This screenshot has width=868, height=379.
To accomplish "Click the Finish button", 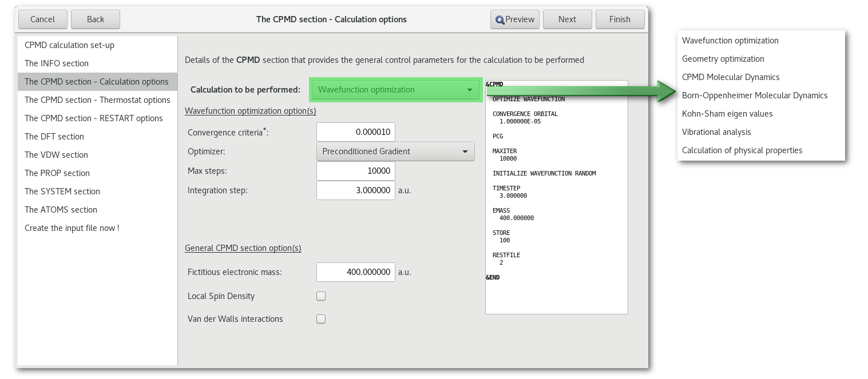I will (620, 19).
